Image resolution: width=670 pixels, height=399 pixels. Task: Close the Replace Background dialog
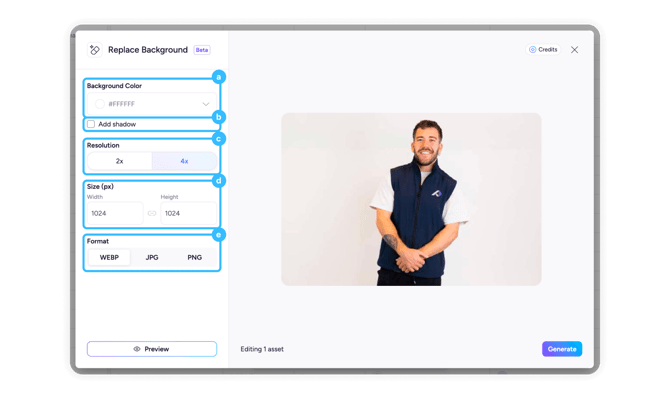574,50
